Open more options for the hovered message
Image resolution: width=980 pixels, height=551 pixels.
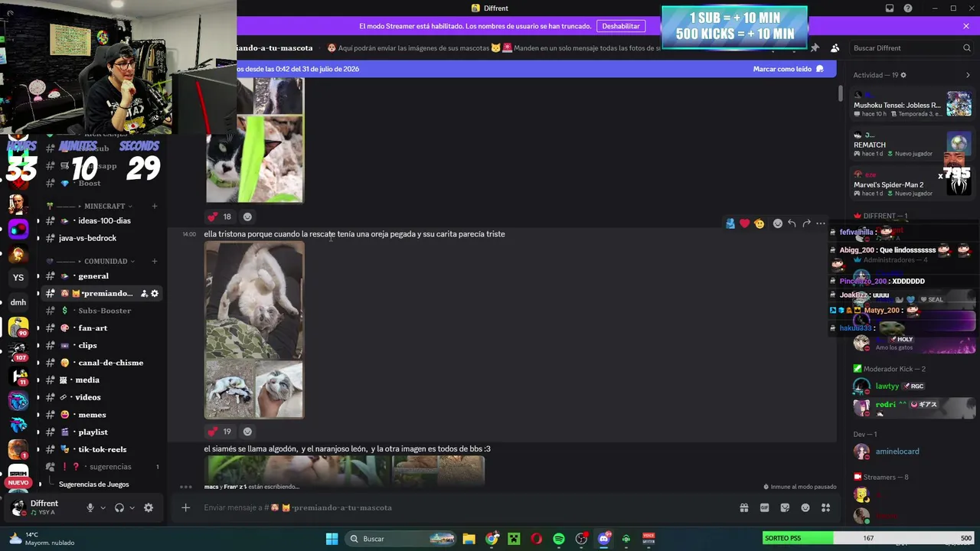pos(821,223)
